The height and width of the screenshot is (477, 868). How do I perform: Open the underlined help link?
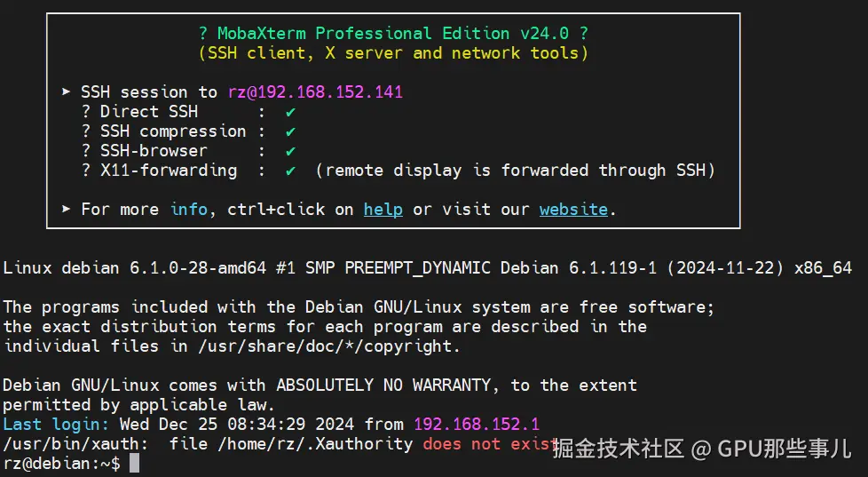(x=383, y=210)
